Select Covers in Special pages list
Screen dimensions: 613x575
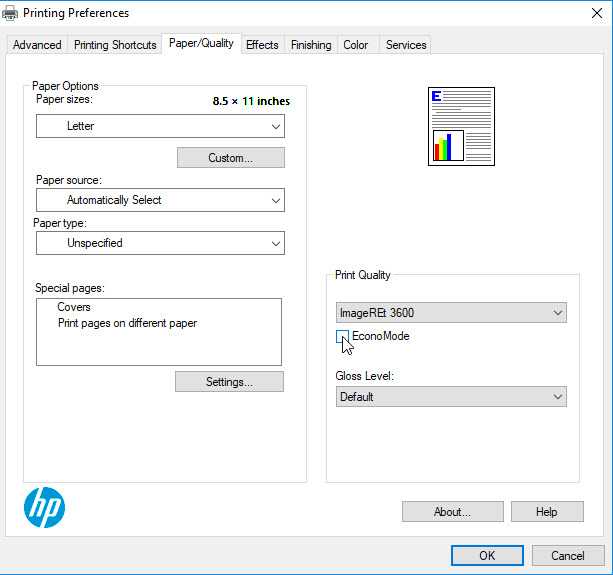tap(74, 308)
